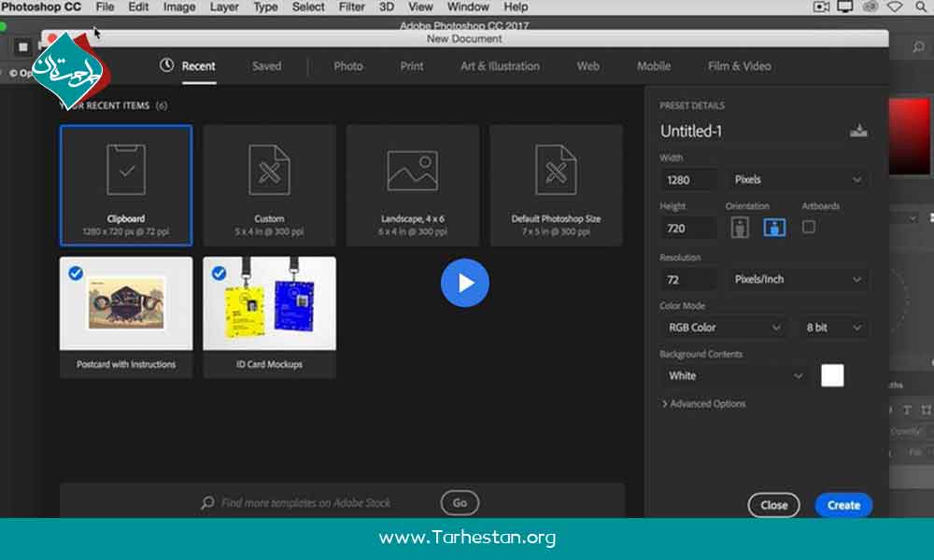Switch to the Film & Video tab

[739, 66]
